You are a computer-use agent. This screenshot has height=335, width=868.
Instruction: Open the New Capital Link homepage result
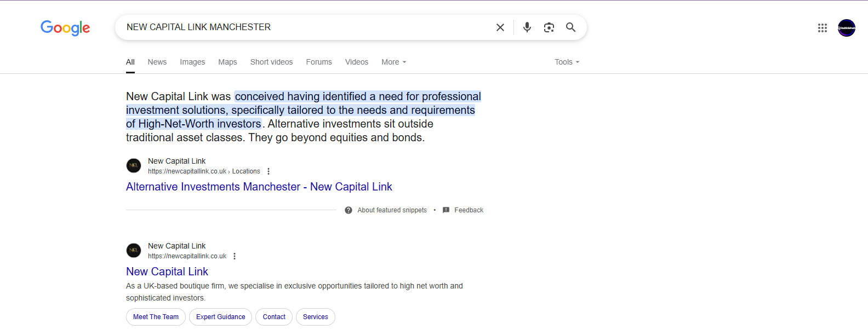(167, 272)
